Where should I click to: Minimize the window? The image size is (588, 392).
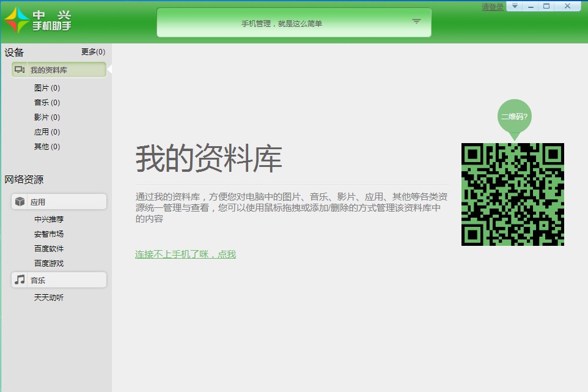point(531,6)
